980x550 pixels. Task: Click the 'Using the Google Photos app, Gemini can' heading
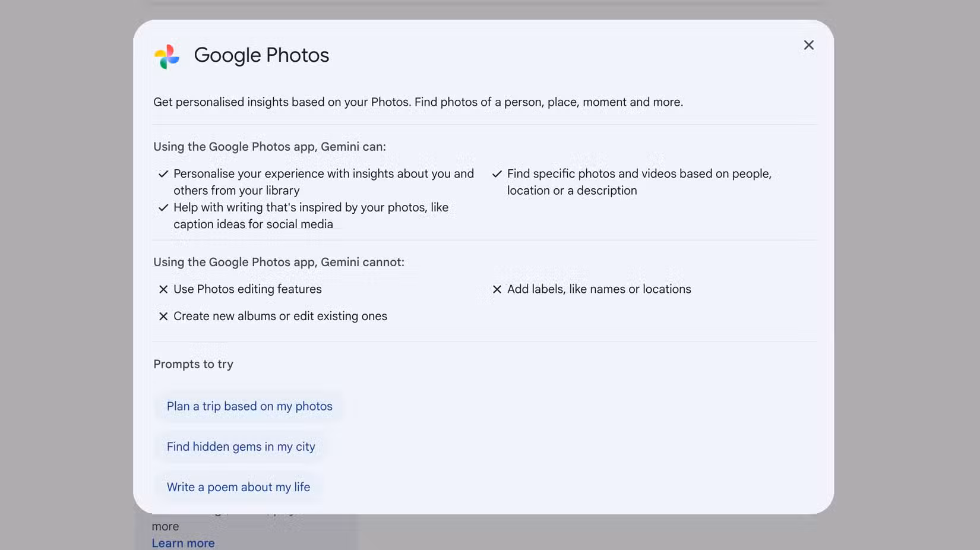click(270, 146)
